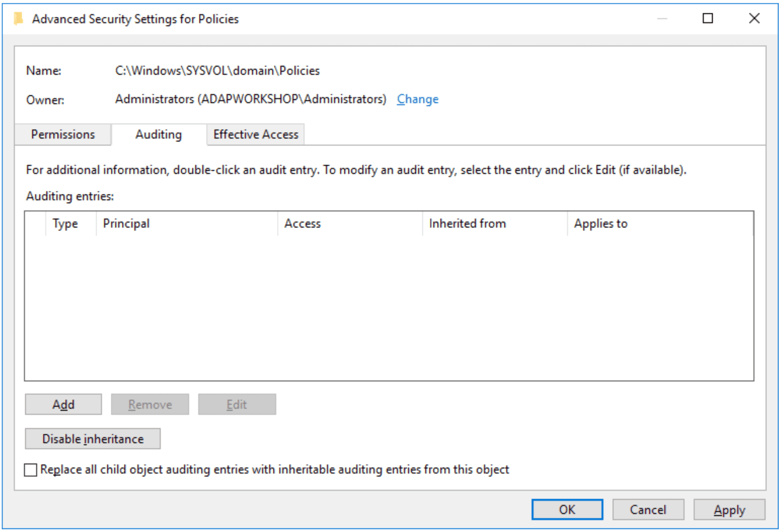The height and width of the screenshot is (532, 781).
Task: Minimize the dialog window
Action: point(662,18)
